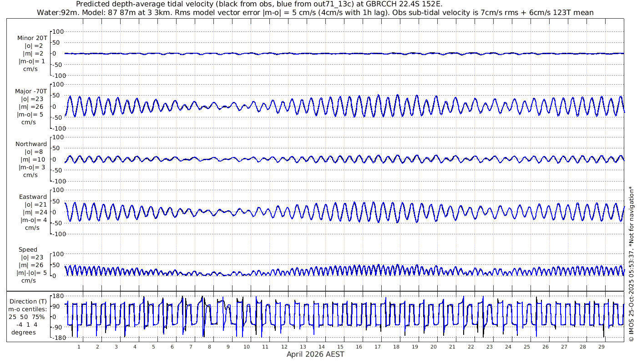Click date label 13 on the x-axis

(303, 347)
